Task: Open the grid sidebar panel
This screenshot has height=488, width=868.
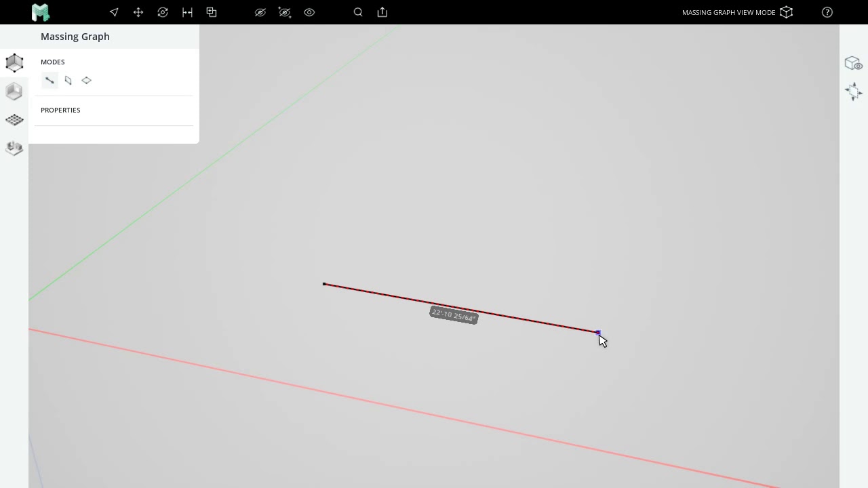Action: click(x=14, y=120)
